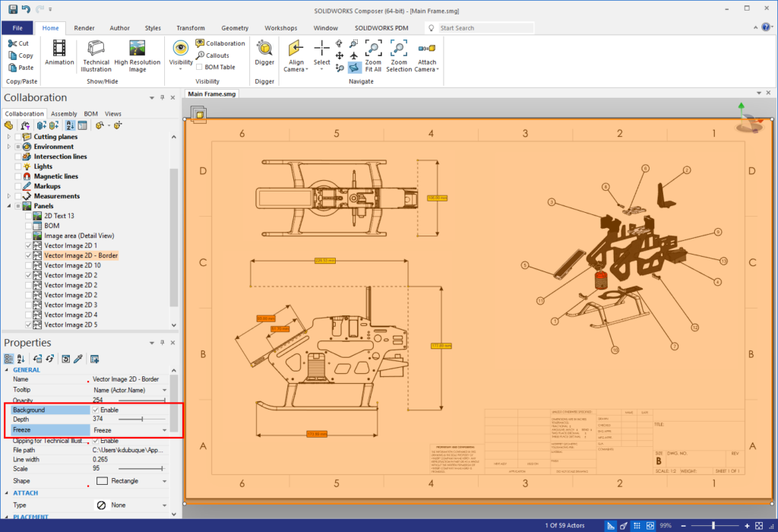The image size is (778, 532).
Task: Click the BOM Table option
Action: click(x=215, y=67)
